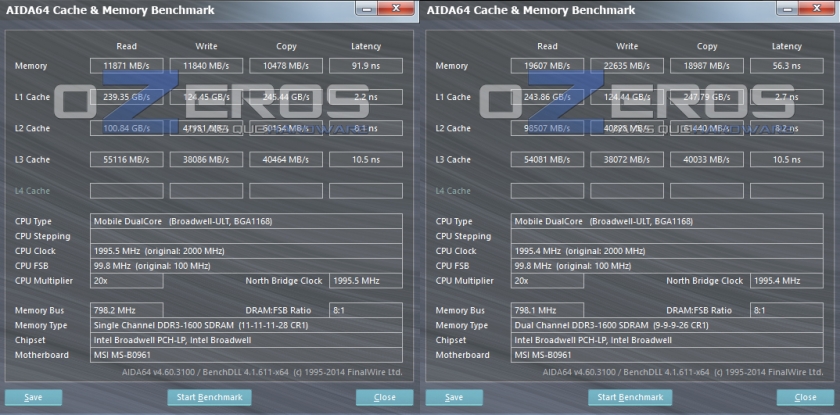Click L1 Cache Copy value 247.79 GB/s
This screenshot has width=840, height=415.
(x=707, y=97)
